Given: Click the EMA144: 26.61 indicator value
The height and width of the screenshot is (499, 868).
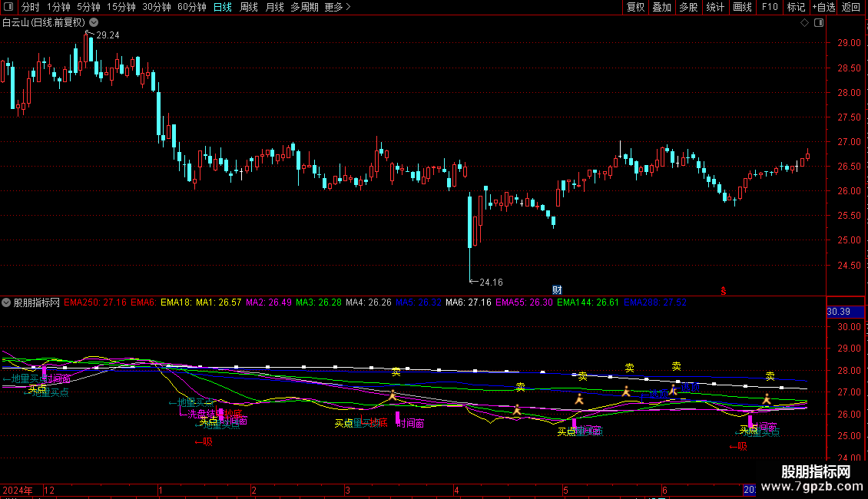Looking at the screenshot, I should point(588,302).
